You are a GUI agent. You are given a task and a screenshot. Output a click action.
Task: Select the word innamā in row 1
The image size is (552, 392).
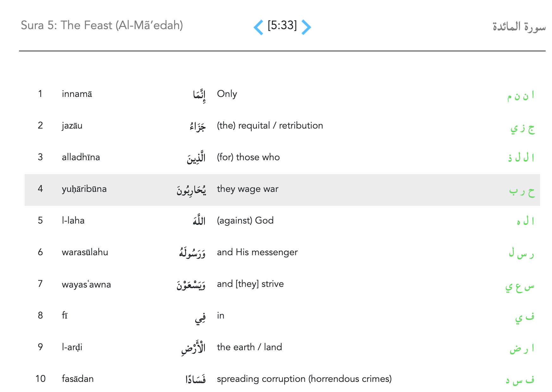77,94
